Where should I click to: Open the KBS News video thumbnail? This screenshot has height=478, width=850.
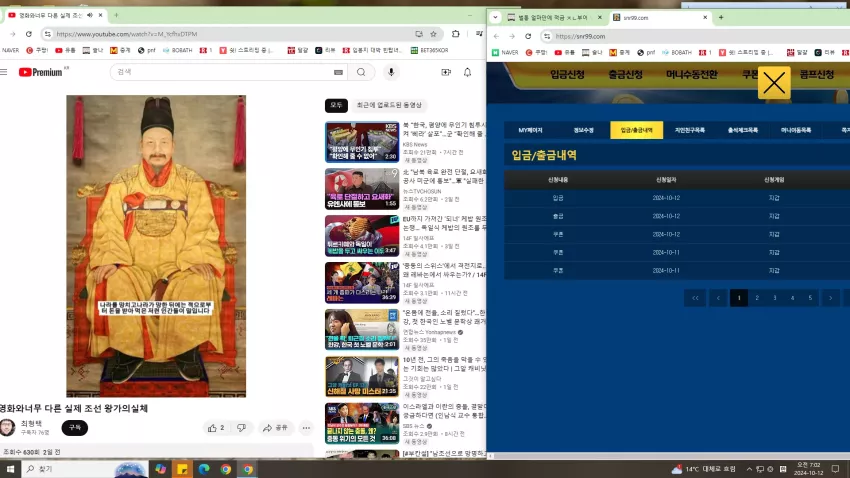tap(362, 142)
